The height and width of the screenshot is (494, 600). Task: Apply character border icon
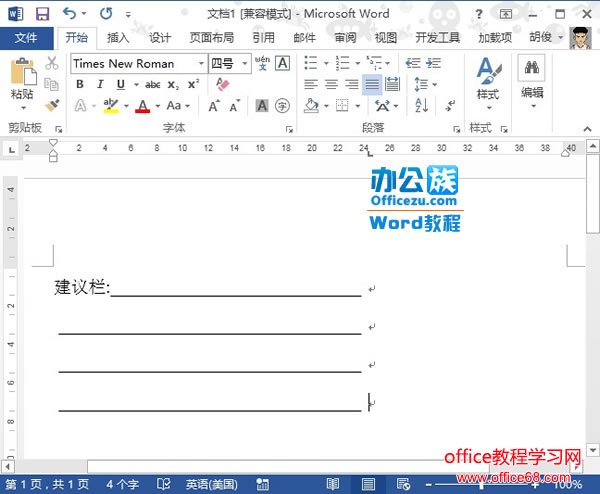click(x=283, y=63)
